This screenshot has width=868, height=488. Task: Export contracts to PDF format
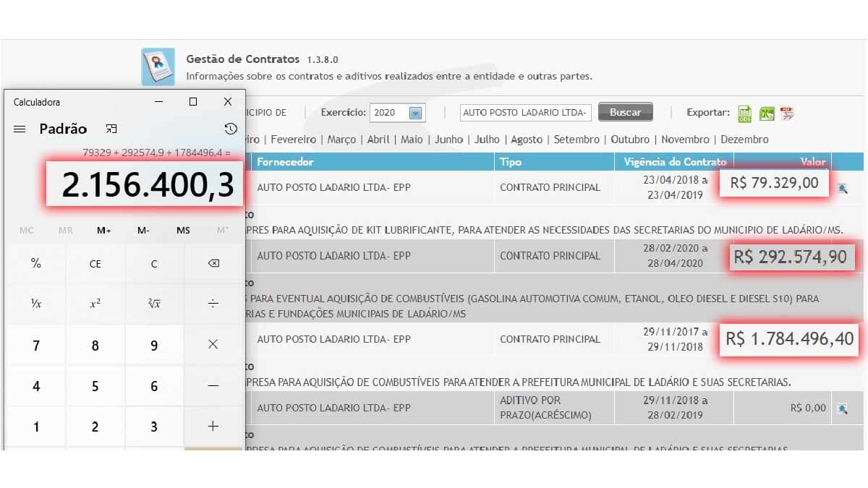(x=787, y=113)
